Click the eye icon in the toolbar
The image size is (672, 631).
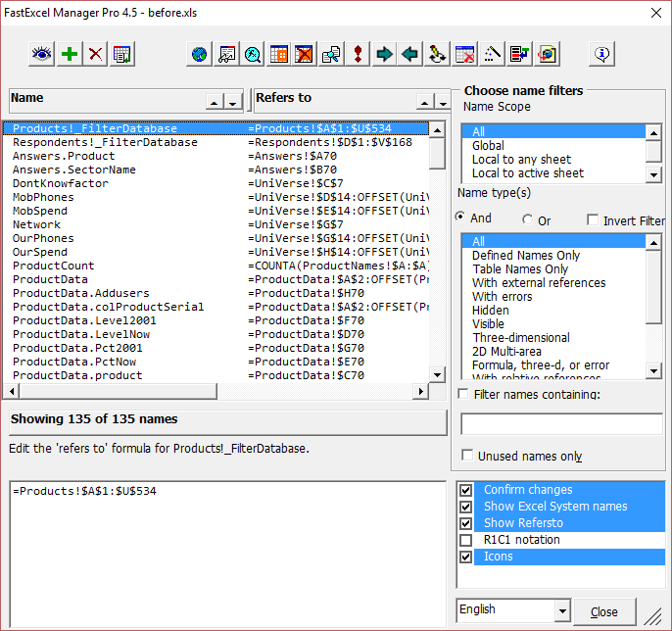[x=41, y=54]
